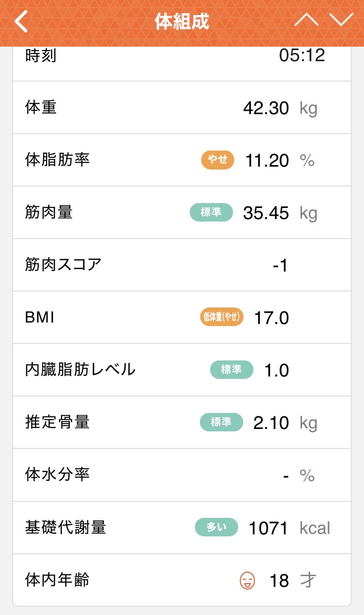Tap the 多い badge for basal metabolism
Viewport: 364px width, 615px height.
tap(216, 527)
